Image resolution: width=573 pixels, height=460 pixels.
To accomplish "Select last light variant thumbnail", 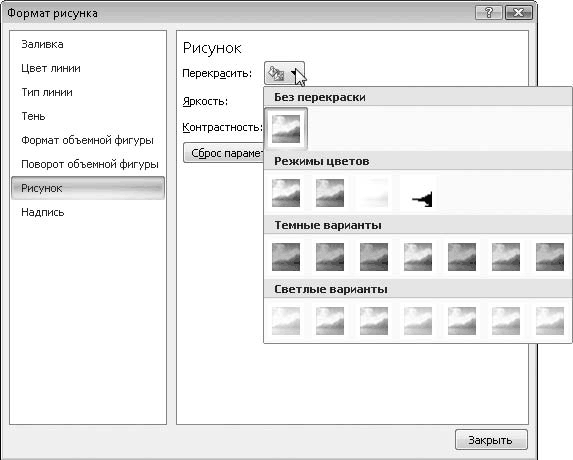I will (550, 321).
